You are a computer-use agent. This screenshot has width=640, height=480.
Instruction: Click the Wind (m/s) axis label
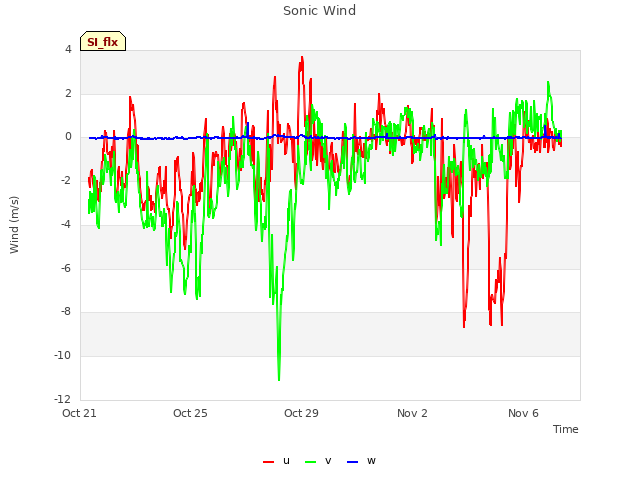14,225
